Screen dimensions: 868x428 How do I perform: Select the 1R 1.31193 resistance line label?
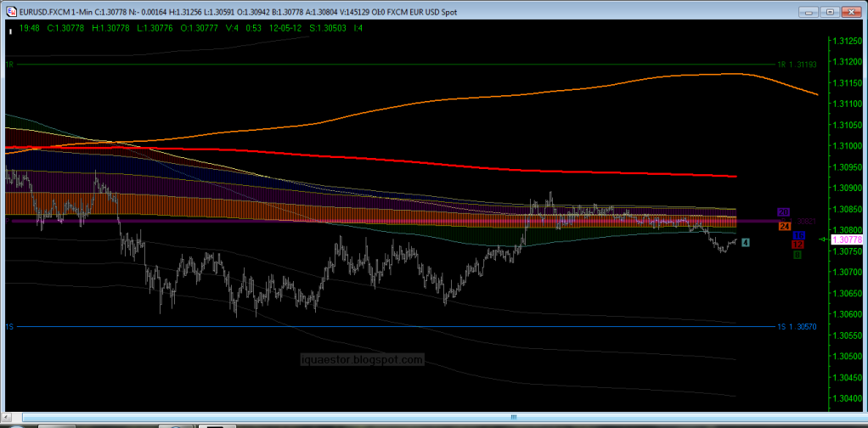(797, 65)
